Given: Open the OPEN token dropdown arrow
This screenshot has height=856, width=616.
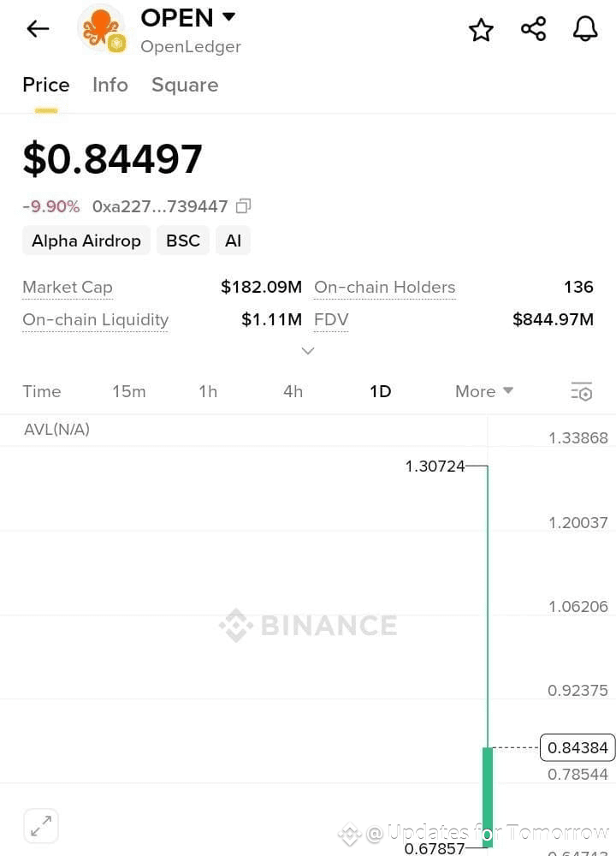Looking at the screenshot, I should click(x=229, y=17).
